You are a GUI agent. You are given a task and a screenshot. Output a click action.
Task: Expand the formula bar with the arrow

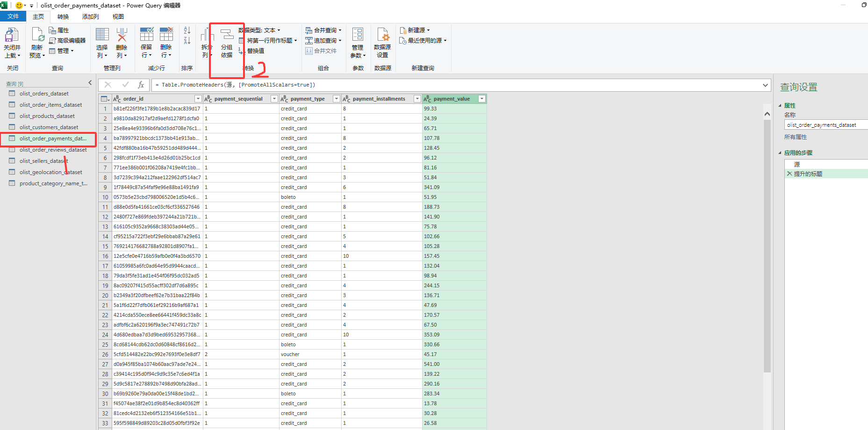pyautogui.click(x=765, y=85)
